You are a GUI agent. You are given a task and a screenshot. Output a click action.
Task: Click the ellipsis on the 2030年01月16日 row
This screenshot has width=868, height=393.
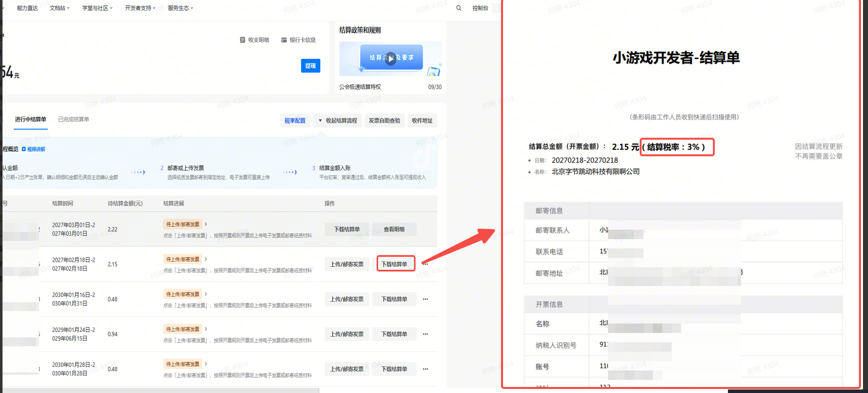point(425,300)
